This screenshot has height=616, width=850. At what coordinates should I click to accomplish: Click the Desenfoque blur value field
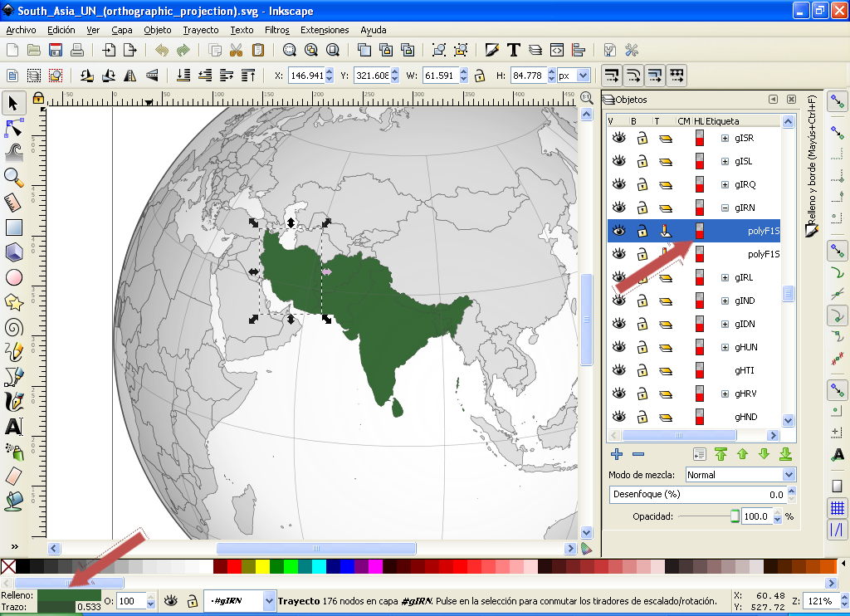pyautogui.click(x=697, y=494)
